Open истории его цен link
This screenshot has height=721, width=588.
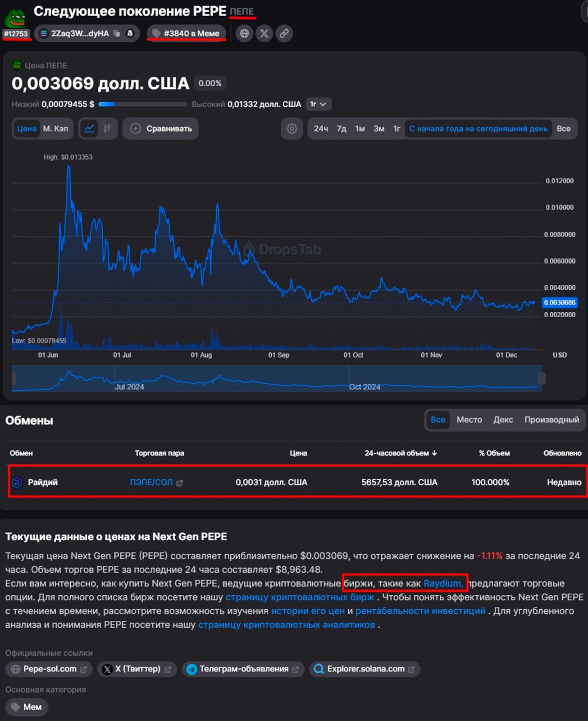tap(308, 611)
